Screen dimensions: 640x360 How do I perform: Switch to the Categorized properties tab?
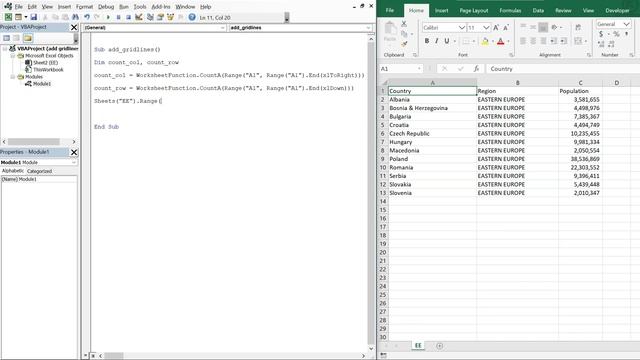click(40, 171)
